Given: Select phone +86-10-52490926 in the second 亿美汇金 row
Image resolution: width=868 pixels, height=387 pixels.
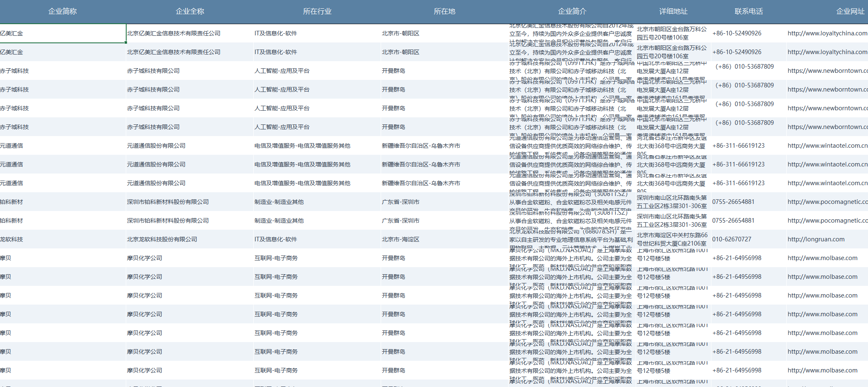Looking at the screenshot, I should pos(737,52).
